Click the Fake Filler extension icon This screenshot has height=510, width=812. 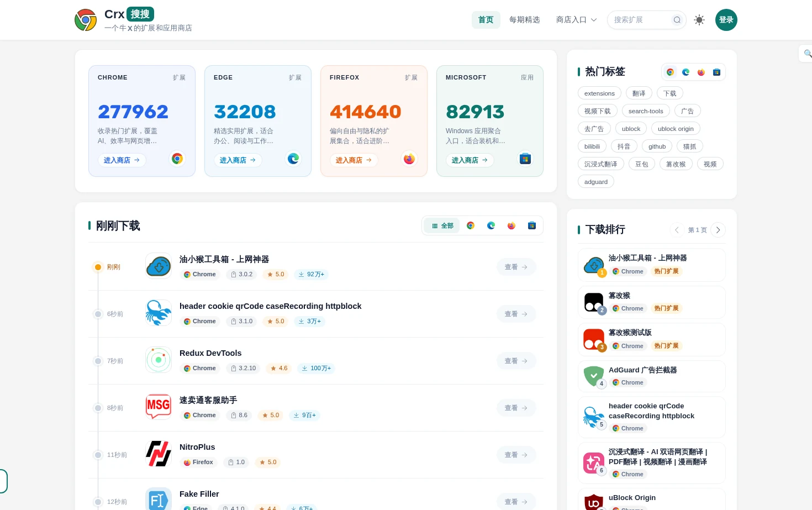tap(159, 500)
